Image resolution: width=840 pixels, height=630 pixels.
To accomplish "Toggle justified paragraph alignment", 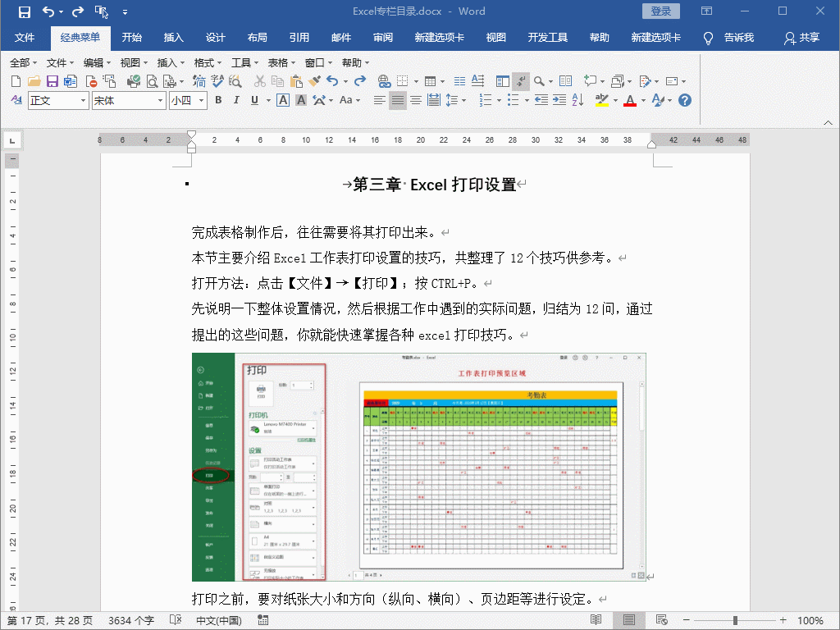I will click(398, 100).
